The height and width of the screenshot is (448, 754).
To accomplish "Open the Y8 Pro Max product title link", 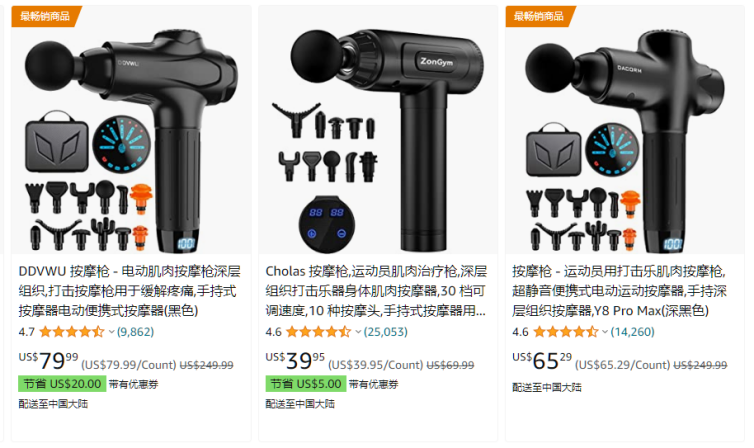I will click(x=619, y=291).
